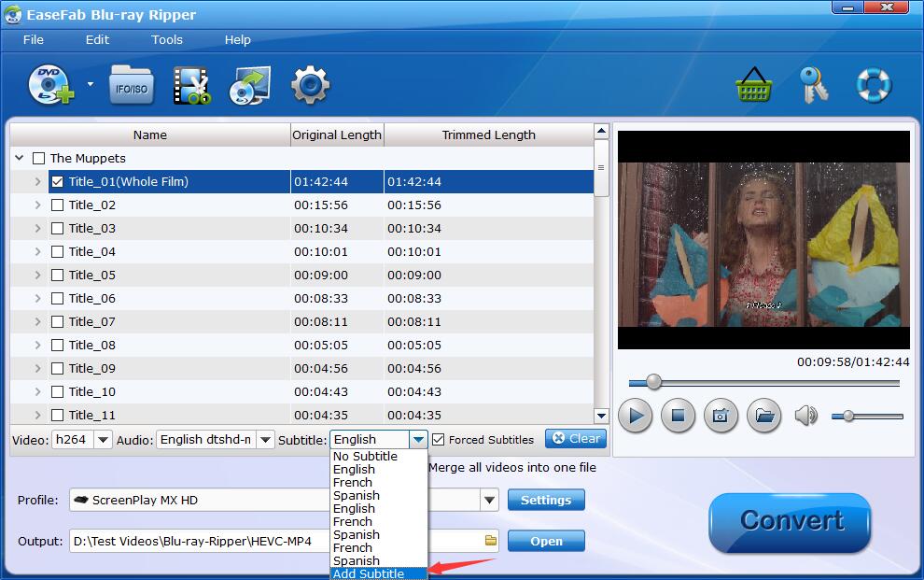Screen dimensions: 924x580
Task: Click the folder icon in Output field
Action: [x=490, y=541]
